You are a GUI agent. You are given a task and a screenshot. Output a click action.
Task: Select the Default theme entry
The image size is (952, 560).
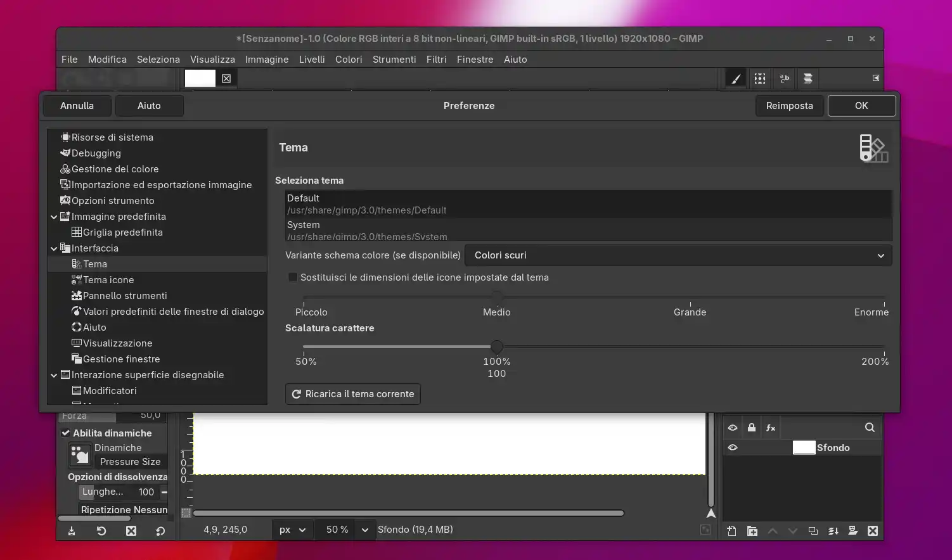588,204
